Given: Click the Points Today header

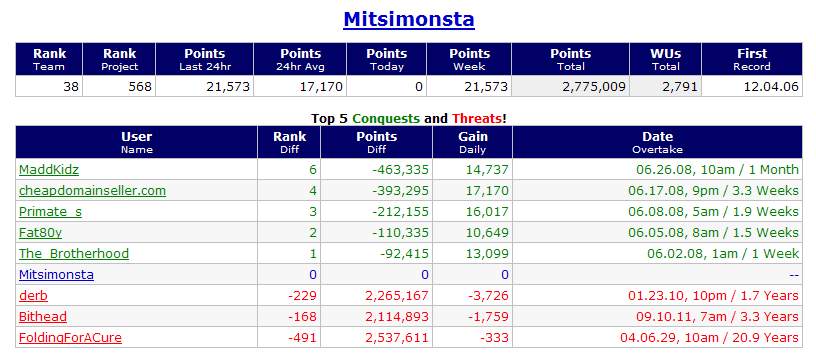Looking at the screenshot, I should (387, 59).
